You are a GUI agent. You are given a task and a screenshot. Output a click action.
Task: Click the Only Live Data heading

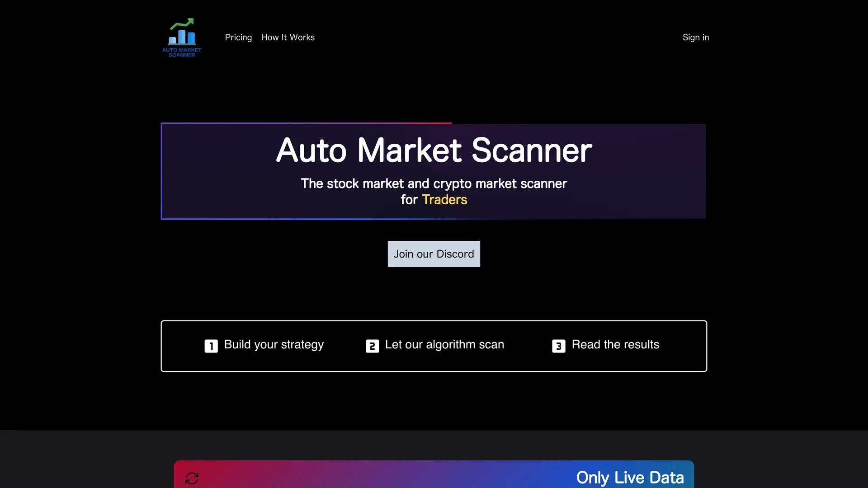coord(630,478)
